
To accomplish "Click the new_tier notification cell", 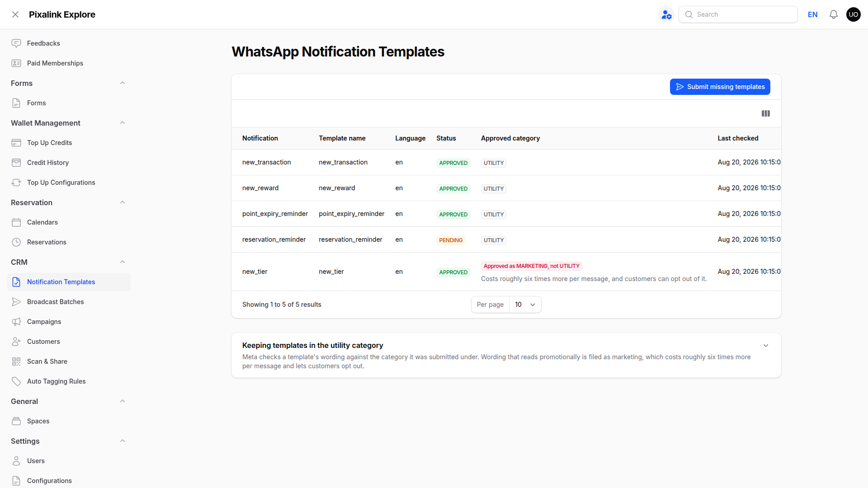I will coord(255,272).
